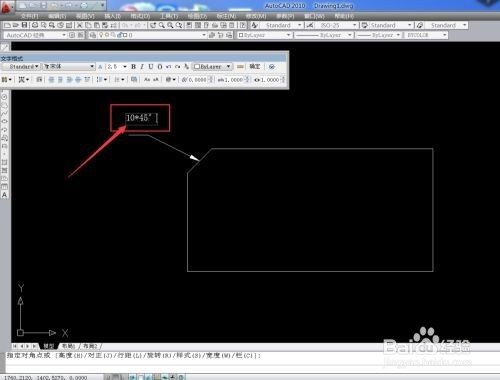Viewport: 500px width, 380px height.
Task: Open the BYCOLOR plot style dropdown
Action: [426, 35]
